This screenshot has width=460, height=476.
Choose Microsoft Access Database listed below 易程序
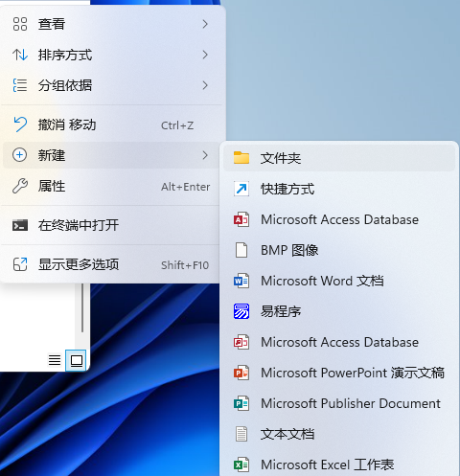coord(339,342)
